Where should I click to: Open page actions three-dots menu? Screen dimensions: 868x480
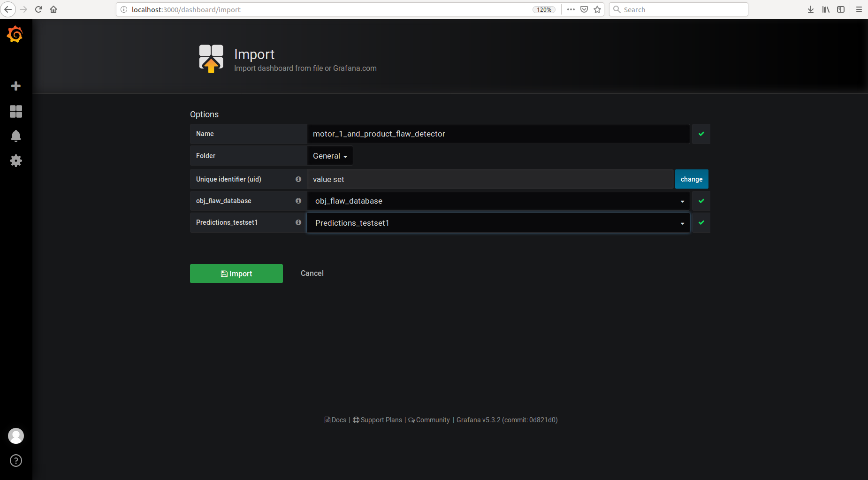click(571, 9)
